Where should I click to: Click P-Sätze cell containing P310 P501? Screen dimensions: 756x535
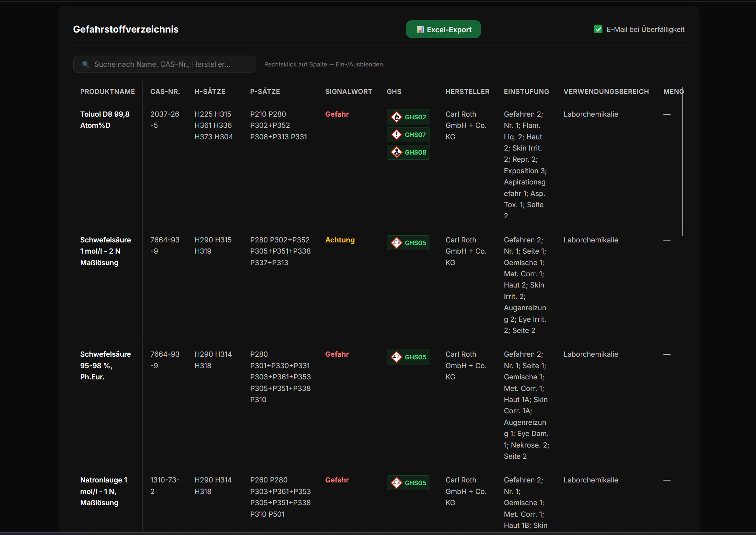coord(280,497)
